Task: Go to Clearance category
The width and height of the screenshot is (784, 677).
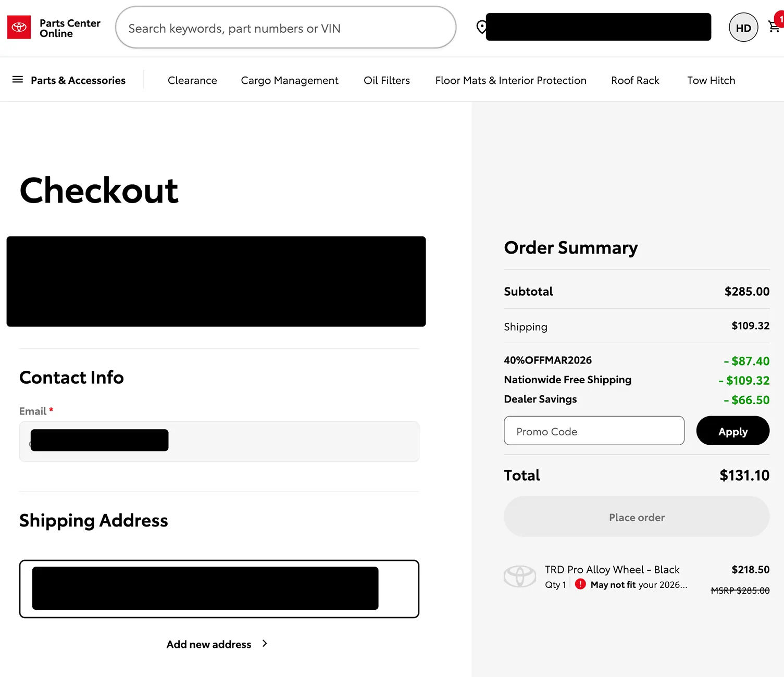Action: (x=192, y=80)
